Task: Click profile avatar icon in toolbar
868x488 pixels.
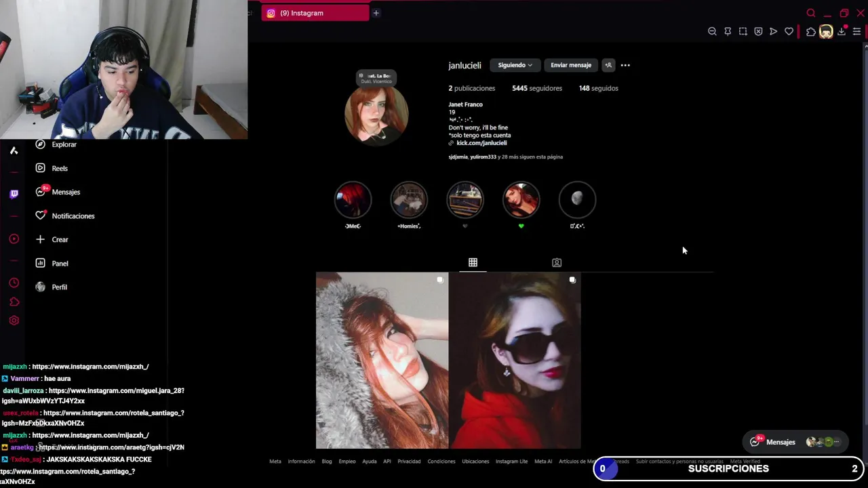Action: [x=826, y=31]
